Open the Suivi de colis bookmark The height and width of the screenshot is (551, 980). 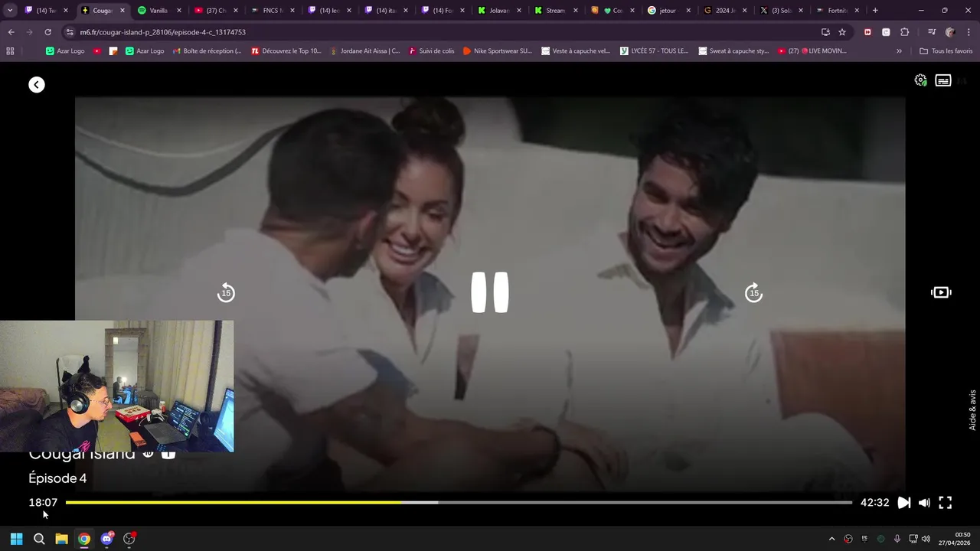click(x=432, y=51)
